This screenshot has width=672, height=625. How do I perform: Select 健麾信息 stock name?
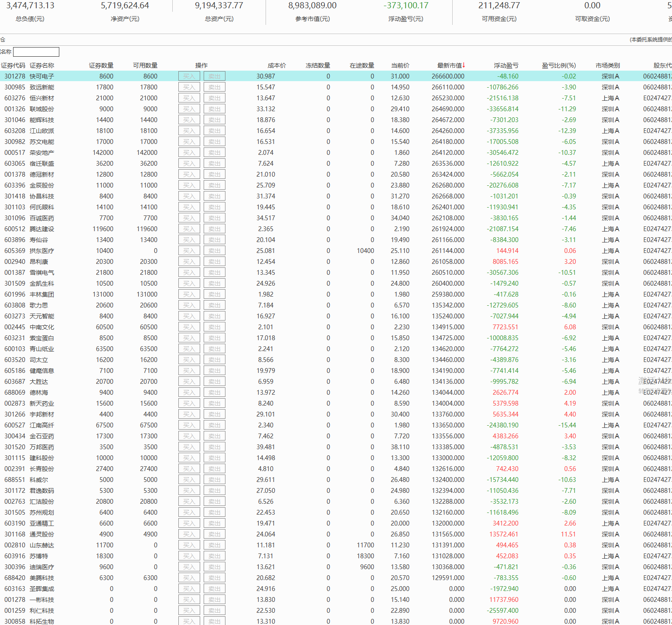(42, 371)
